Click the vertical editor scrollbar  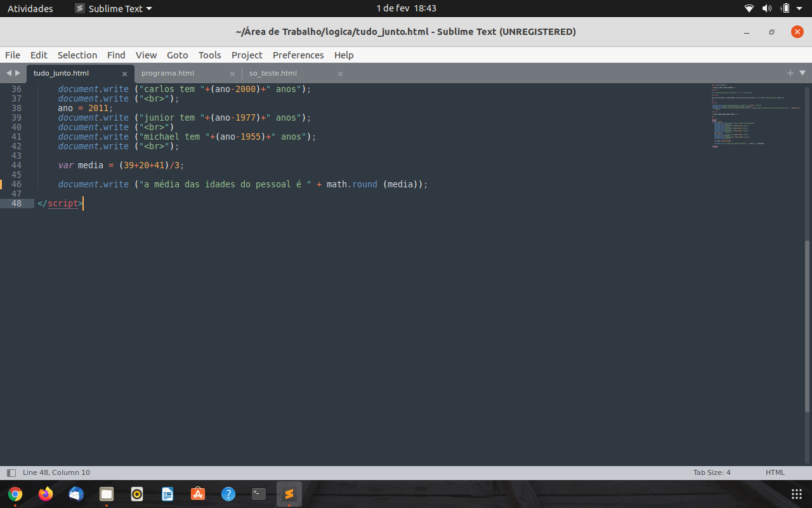coord(808,326)
